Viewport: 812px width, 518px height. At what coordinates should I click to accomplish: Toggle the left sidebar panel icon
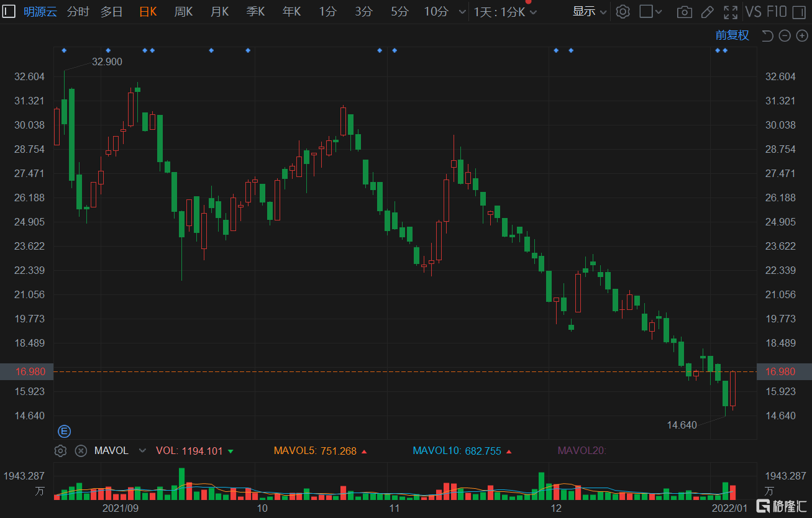(9, 12)
